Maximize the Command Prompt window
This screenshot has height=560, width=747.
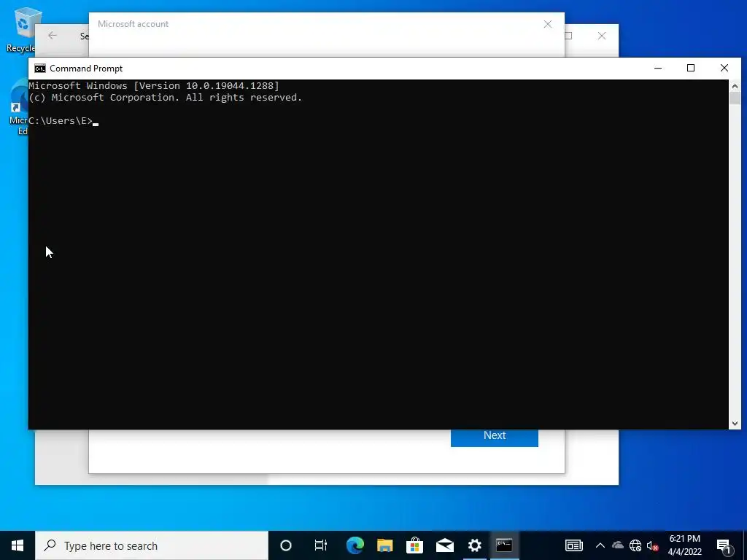(x=691, y=68)
